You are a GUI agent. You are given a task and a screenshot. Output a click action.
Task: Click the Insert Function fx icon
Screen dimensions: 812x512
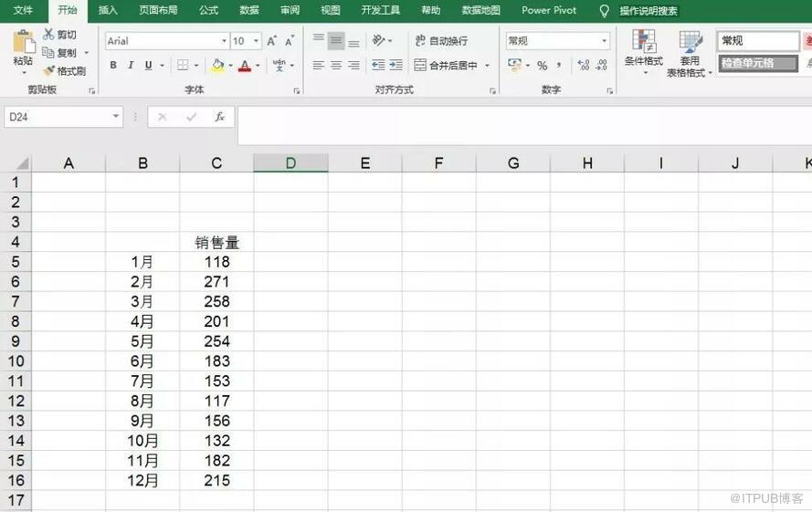219,117
